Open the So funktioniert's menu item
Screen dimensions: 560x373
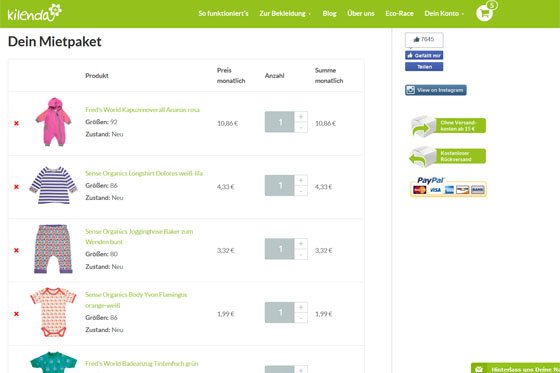(x=223, y=14)
